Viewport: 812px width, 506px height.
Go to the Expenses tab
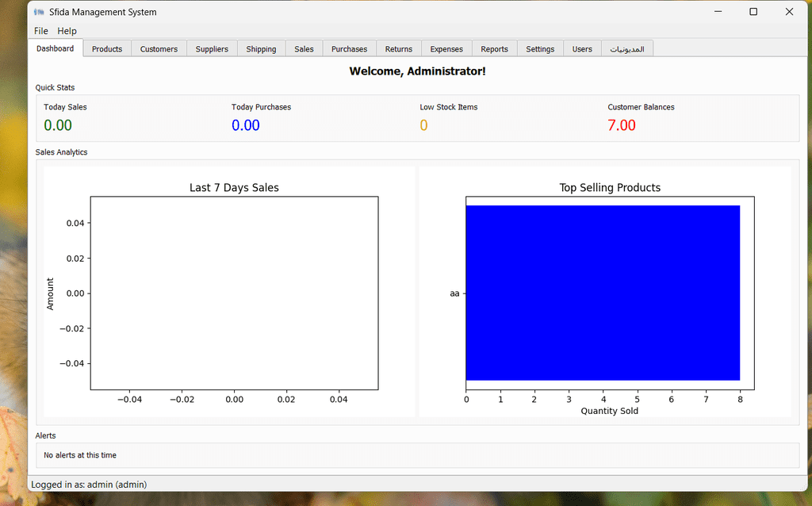(x=446, y=49)
